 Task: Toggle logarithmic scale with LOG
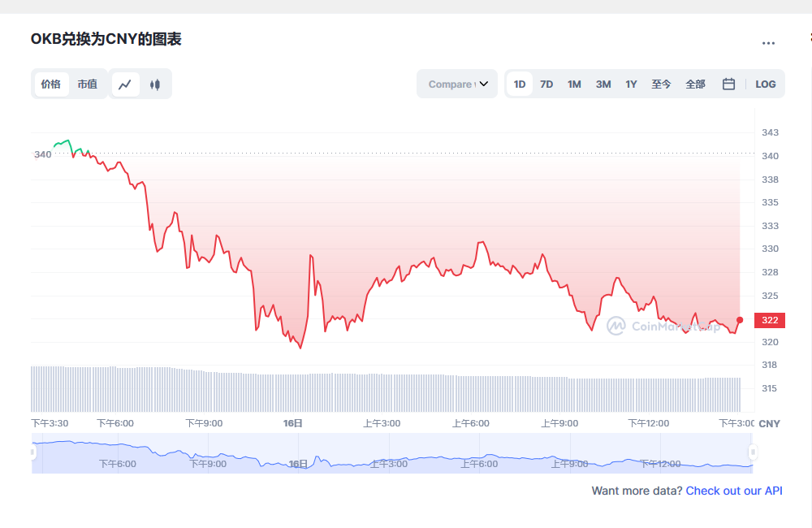pyautogui.click(x=765, y=84)
